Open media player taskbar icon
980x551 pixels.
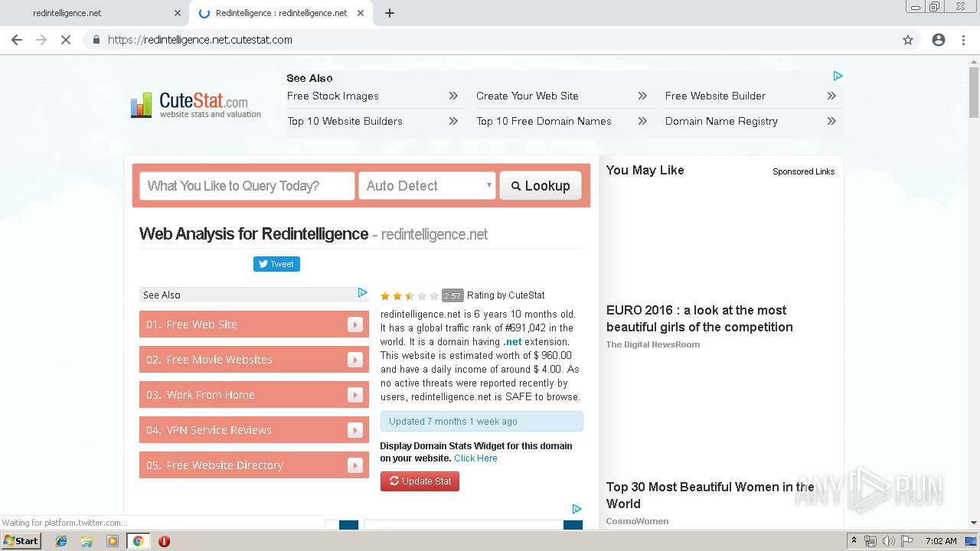[x=113, y=541]
